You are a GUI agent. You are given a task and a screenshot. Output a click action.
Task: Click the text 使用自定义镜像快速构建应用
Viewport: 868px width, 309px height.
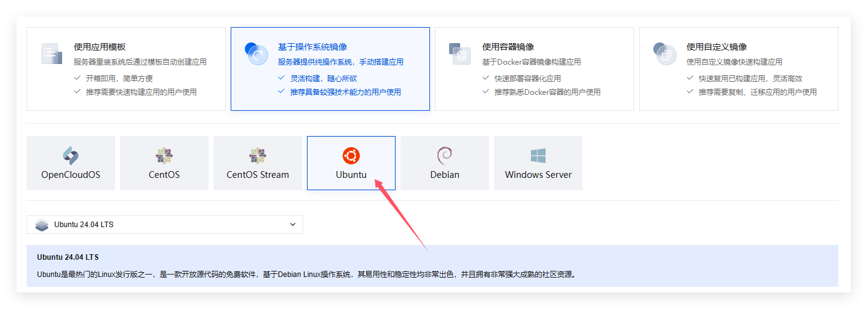click(x=735, y=62)
